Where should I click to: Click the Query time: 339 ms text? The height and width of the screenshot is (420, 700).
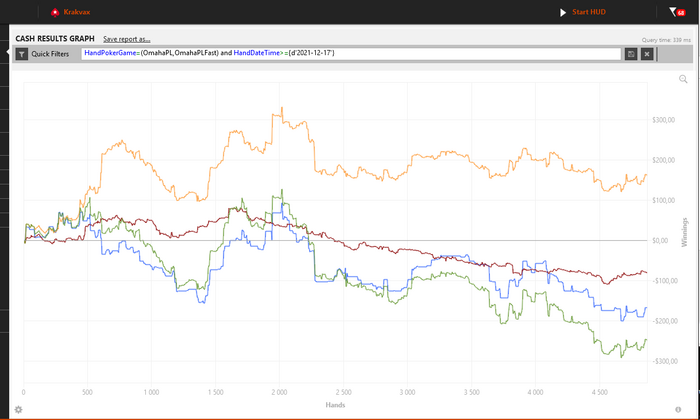coord(666,40)
